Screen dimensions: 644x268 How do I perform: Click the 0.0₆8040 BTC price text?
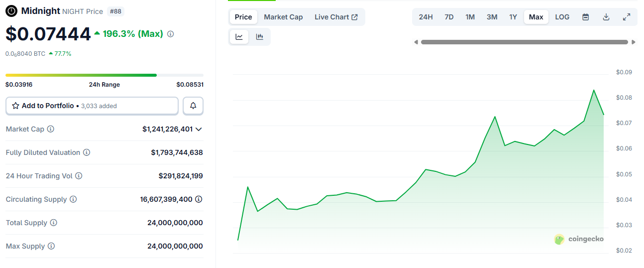(x=25, y=54)
